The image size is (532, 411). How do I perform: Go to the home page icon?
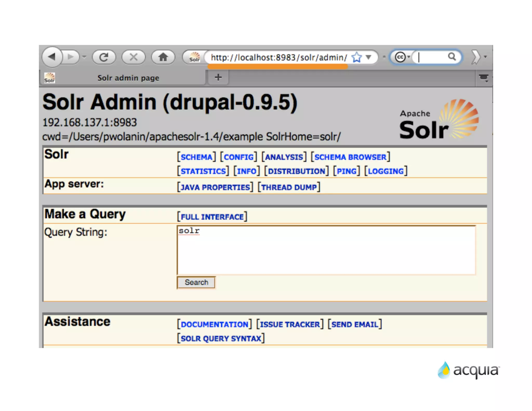click(163, 57)
